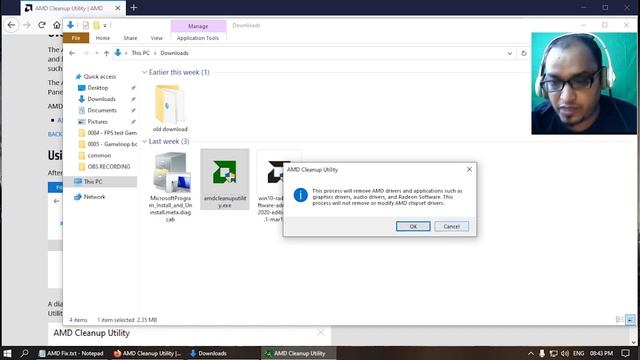Open Documents in navigation pane
The image size is (640, 360).
[x=102, y=110]
